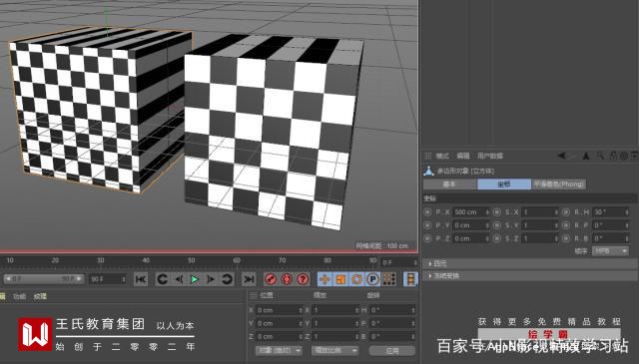Viewport: 639px width, 364px height.
Task: Toggle animation dot for P.Z
Action: (x=427, y=238)
